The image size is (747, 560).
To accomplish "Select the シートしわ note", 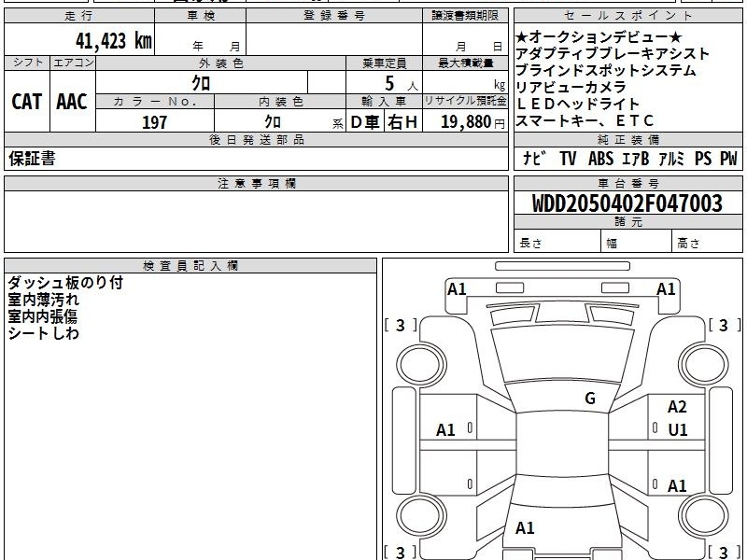I will click(43, 333).
